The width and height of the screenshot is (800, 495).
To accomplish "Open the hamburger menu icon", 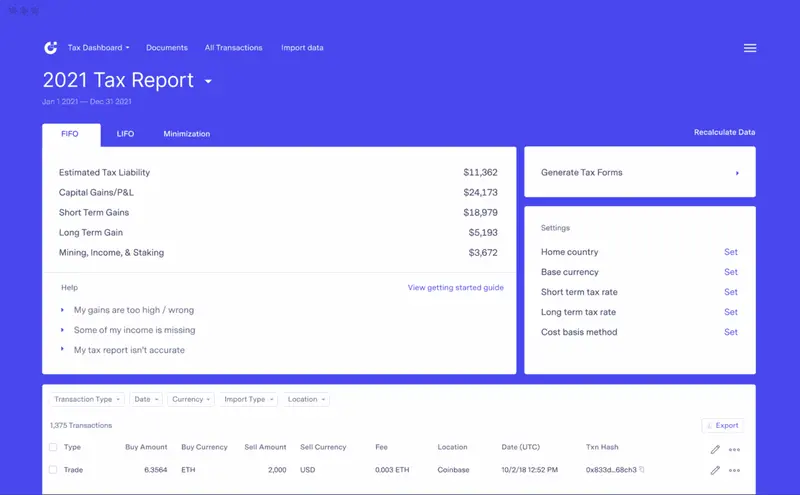I will point(750,48).
